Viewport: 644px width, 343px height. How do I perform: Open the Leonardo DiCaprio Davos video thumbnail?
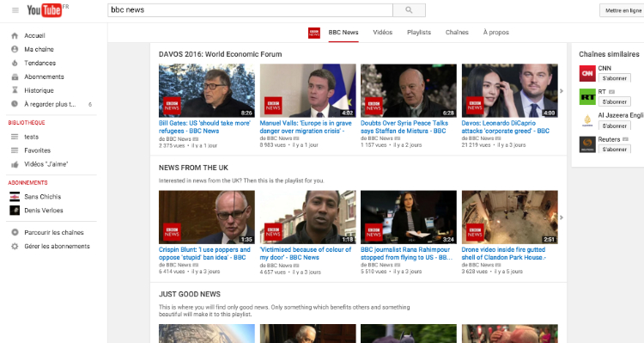510,90
